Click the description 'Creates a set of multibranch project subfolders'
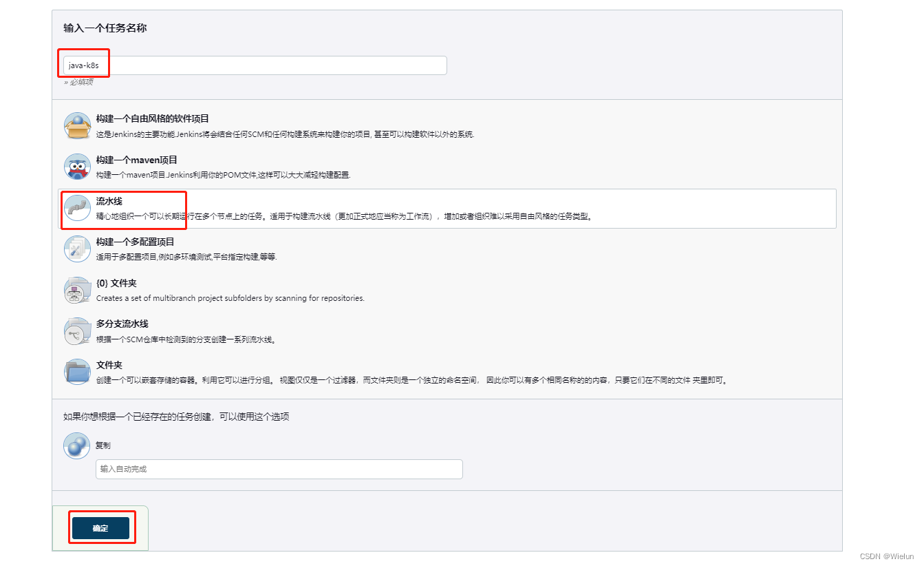This screenshot has width=924, height=566. pyautogui.click(x=230, y=298)
